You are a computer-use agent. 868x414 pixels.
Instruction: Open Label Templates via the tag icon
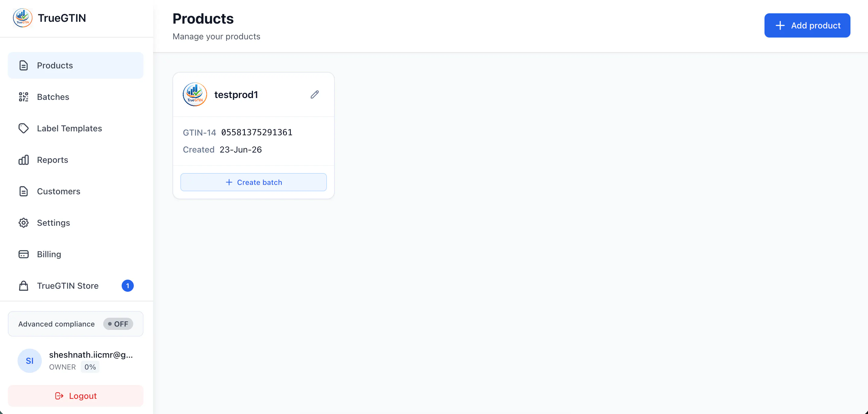(x=24, y=128)
